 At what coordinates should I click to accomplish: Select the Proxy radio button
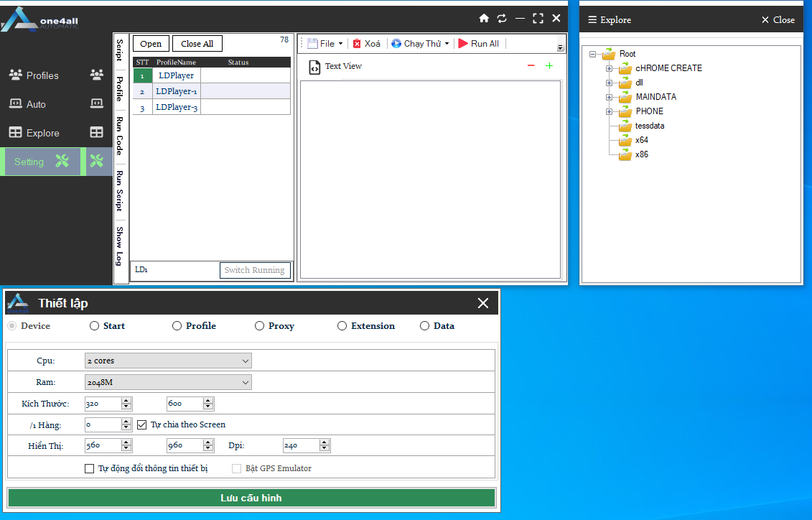click(260, 326)
